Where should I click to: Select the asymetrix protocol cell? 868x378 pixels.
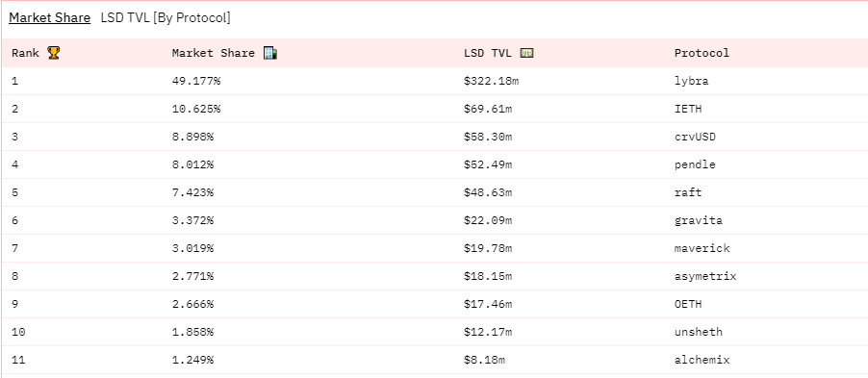tap(705, 276)
